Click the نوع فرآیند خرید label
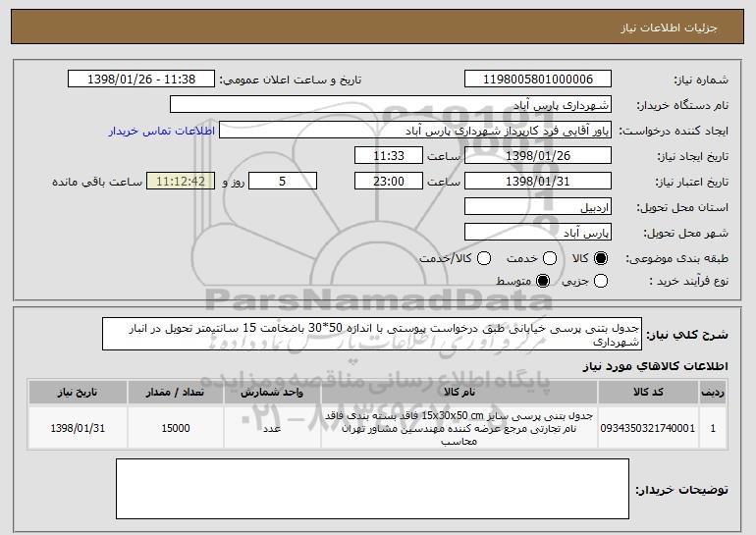 [689, 281]
